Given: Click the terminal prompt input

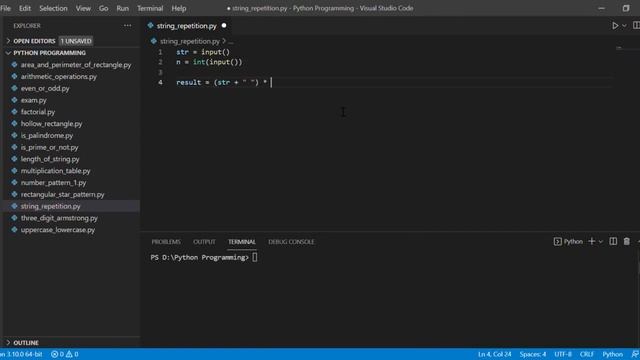Looking at the screenshot, I should point(255,258).
